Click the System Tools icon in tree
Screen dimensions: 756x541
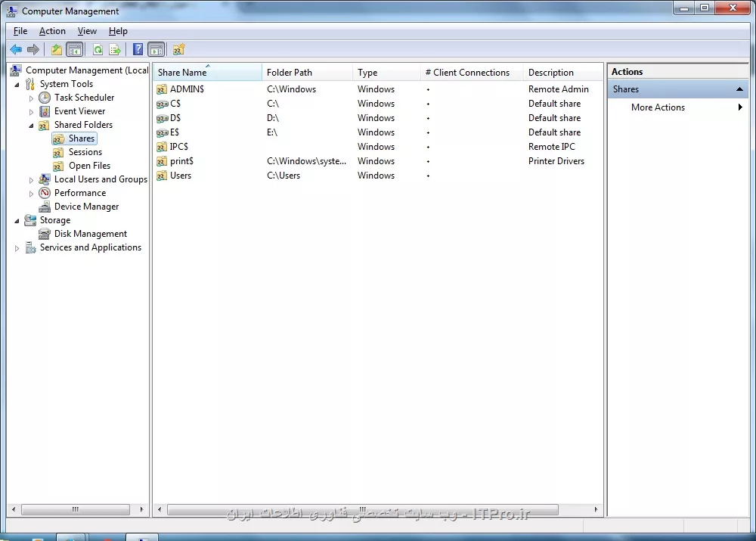(x=30, y=84)
